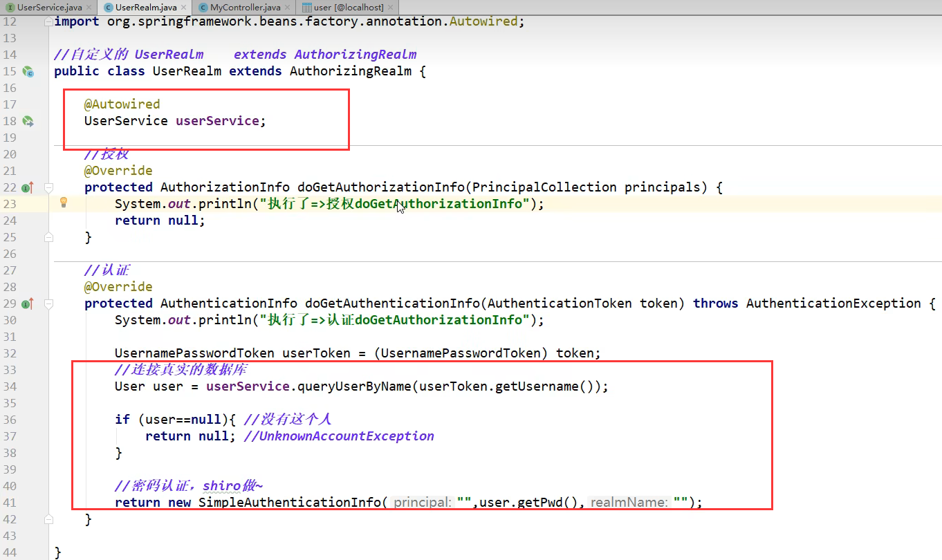Close the UserRealm.java tab
Image resolution: width=942 pixels, height=560 pixels.
[x=184, y=7]
